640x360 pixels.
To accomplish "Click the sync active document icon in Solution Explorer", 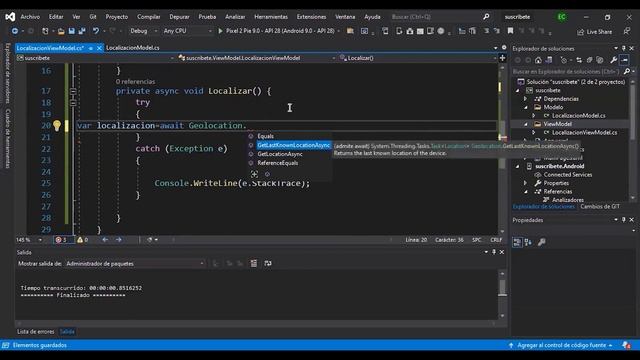I will click(x=579, y=60).
